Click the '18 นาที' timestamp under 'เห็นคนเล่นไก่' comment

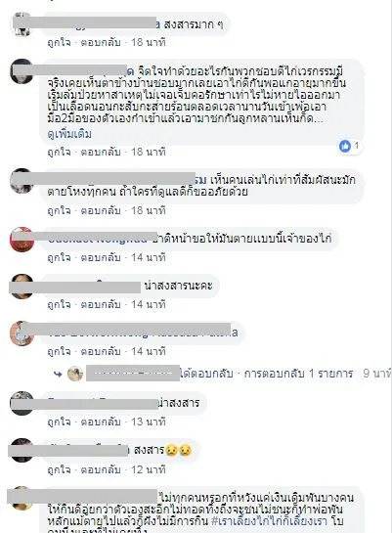point(149,210)
